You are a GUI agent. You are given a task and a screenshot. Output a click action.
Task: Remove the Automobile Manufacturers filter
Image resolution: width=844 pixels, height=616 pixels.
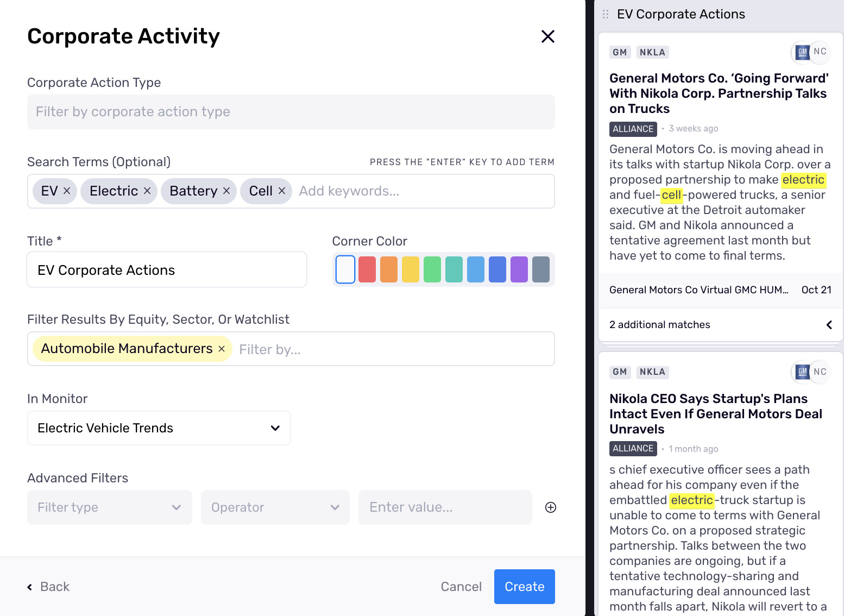pos(222,349)
